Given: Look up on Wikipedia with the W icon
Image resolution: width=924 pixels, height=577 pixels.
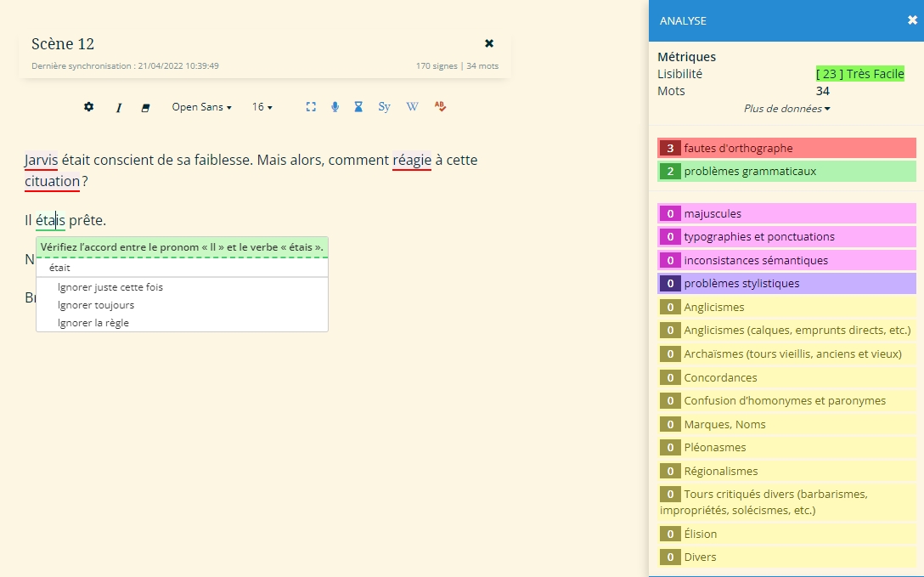Looking at the screenshot, I should [412, 107].
